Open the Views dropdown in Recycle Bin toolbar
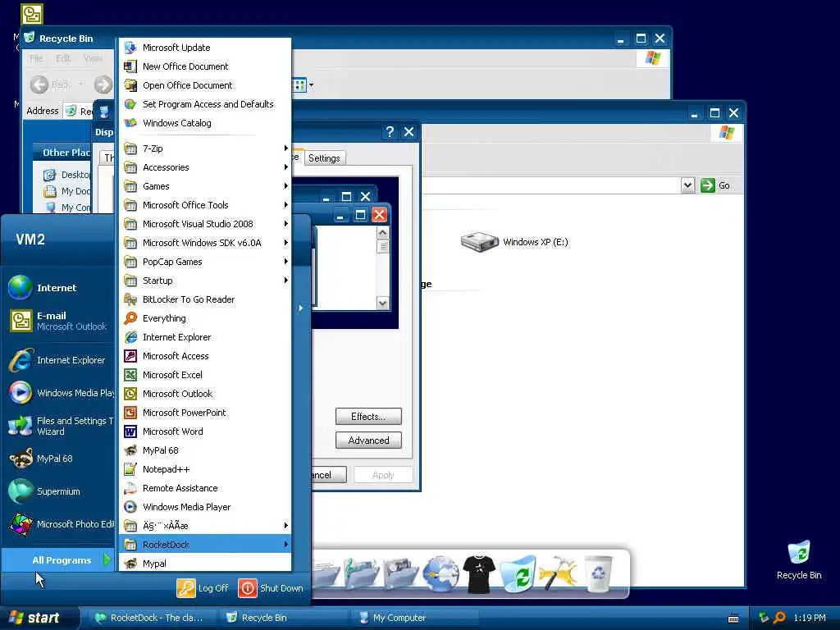 (x=311, y=84)
